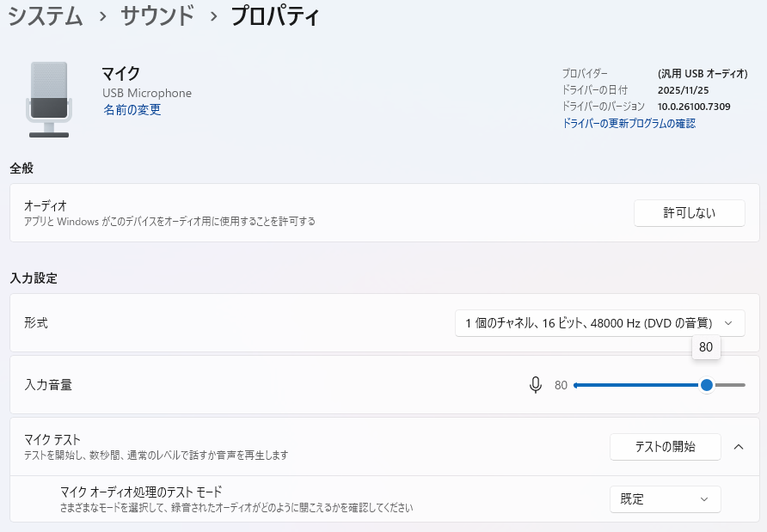Navigate to サウンド in breadcrumb
The width and height of the screenshot is (767, 532).
pyautogui.click(x=157, y=16)
